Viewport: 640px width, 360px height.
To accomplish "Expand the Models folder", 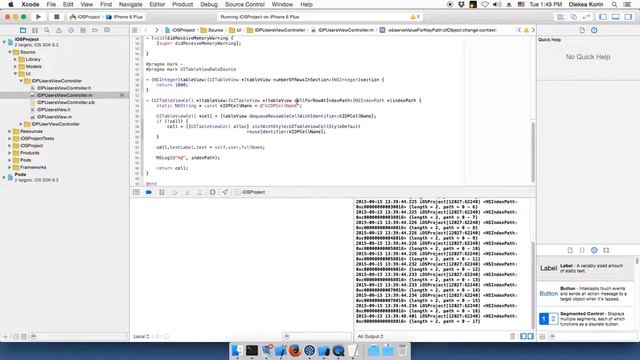I will (x=16, y=67).
